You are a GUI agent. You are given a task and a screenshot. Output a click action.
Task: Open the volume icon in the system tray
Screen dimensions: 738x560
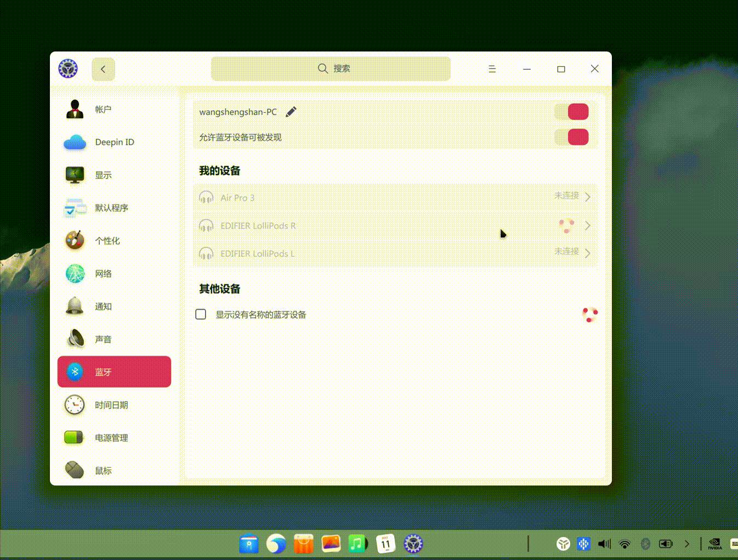[604, 544]
